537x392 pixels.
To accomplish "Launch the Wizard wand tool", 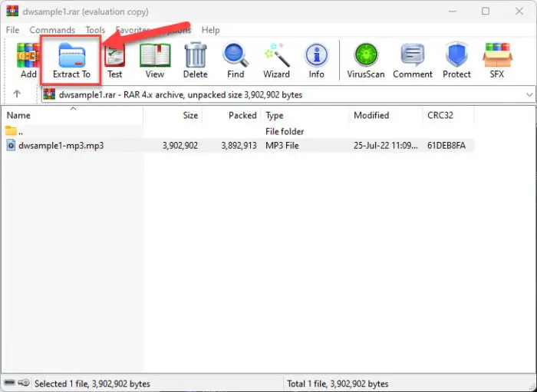I will [277, 54].
